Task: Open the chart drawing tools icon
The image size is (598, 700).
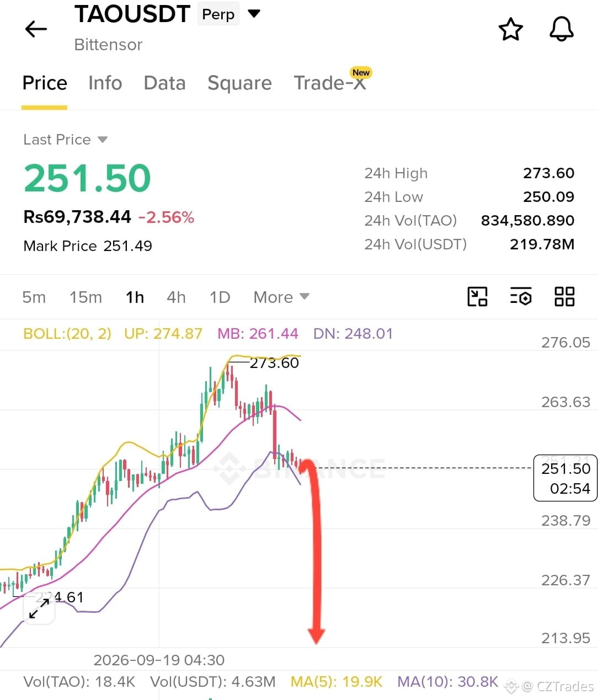Action: (477, 297)
